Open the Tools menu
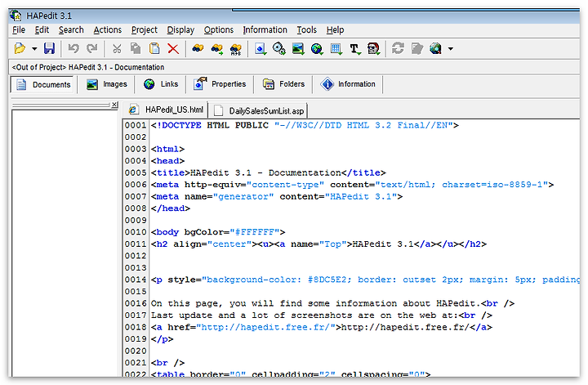588x385 pixels. pyautogui.click(x=307, y=30)
